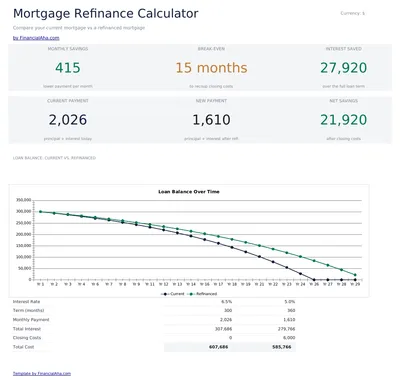Select the Interest Saved value 27,920
Image resolution: width=400 pixels, height=384 pixels.
tap(344, 68)
